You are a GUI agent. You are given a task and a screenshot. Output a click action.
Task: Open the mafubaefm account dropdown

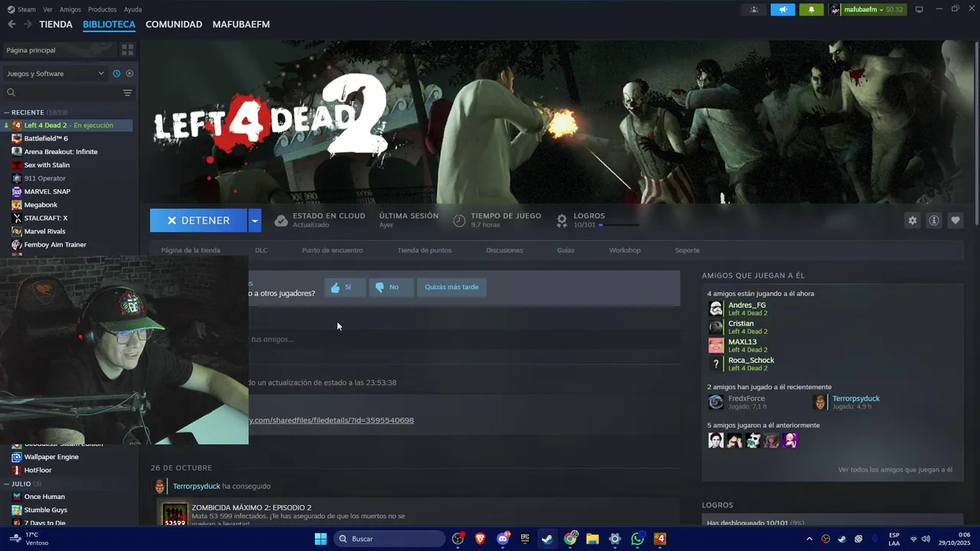867,9
